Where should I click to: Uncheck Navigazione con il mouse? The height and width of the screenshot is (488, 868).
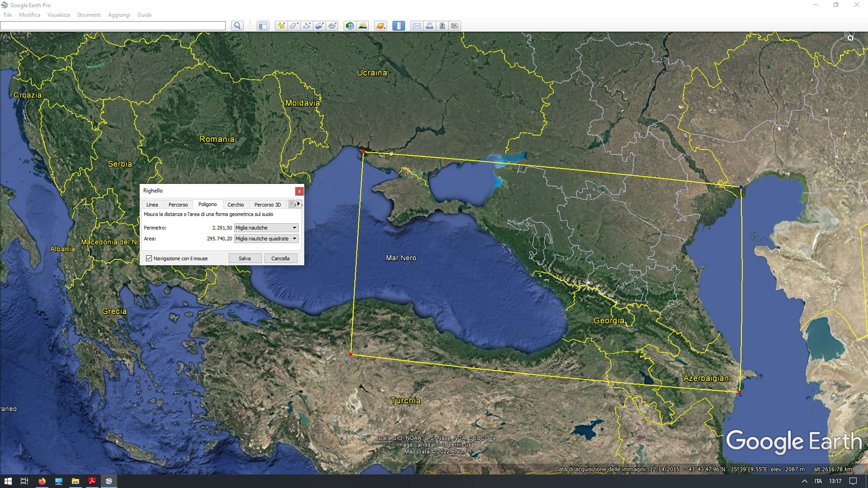point(149,258)
